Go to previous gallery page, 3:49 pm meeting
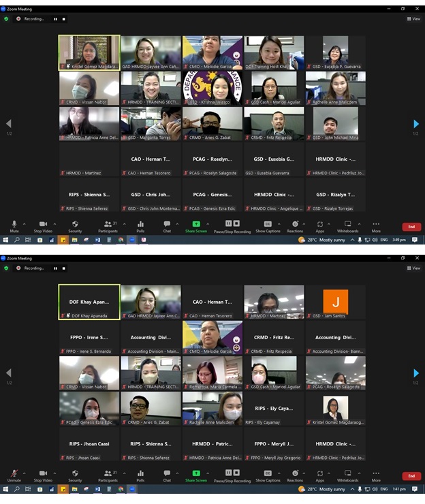This screenshot has height=504, width=425. pyautogui.click(x=9, y=124)
